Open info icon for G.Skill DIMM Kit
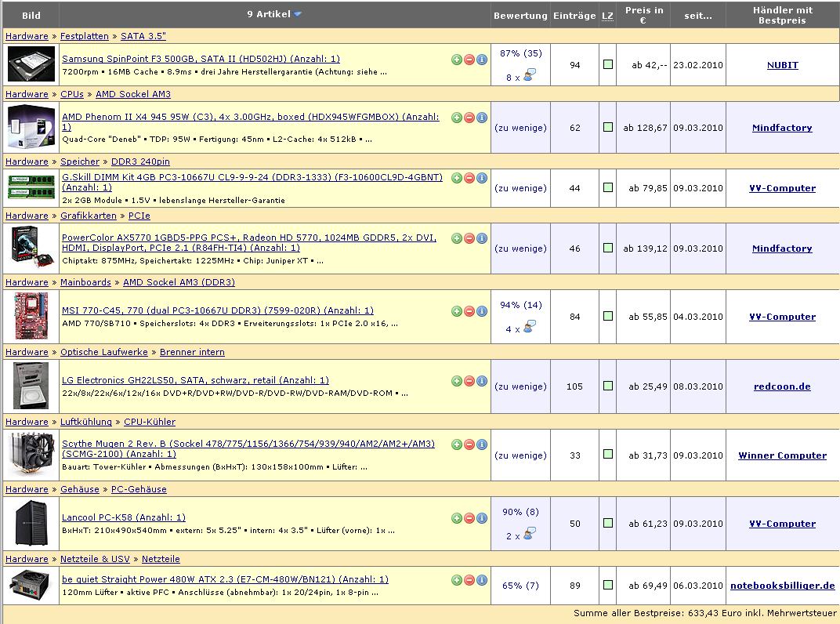Viewport: 840px width, 624px height. point(482,178)
